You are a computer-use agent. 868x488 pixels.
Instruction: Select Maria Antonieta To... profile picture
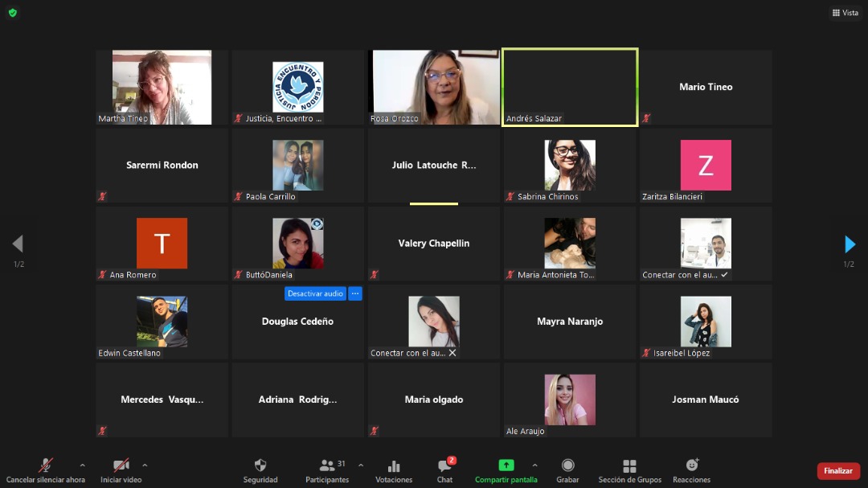tap(570, 243)
